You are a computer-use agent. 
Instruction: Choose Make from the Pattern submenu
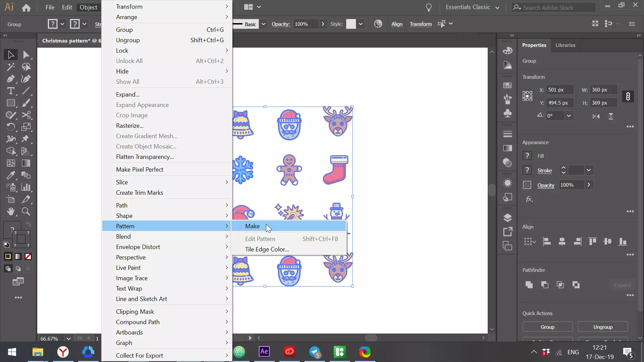(x=252, y=226)
